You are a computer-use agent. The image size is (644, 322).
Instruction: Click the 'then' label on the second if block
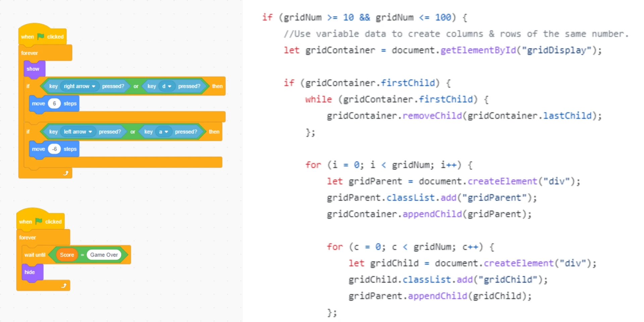(x=214, y=132)
